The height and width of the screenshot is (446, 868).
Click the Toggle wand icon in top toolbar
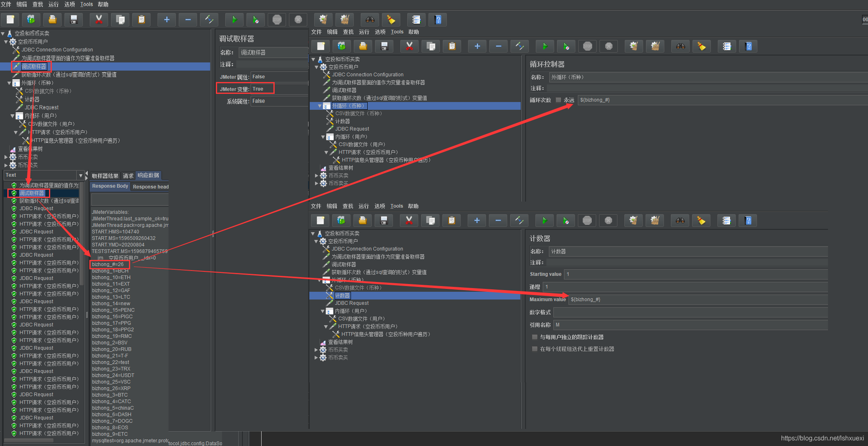[x=209, y=20]
